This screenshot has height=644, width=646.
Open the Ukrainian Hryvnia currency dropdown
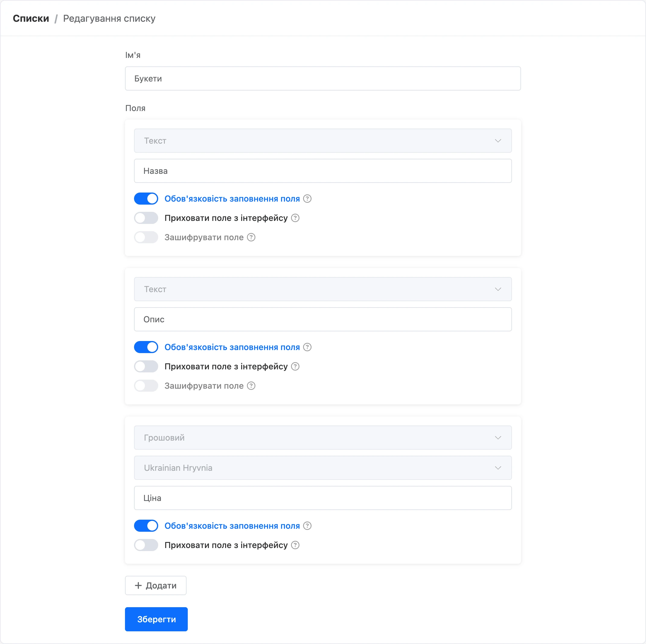(323, 468)
